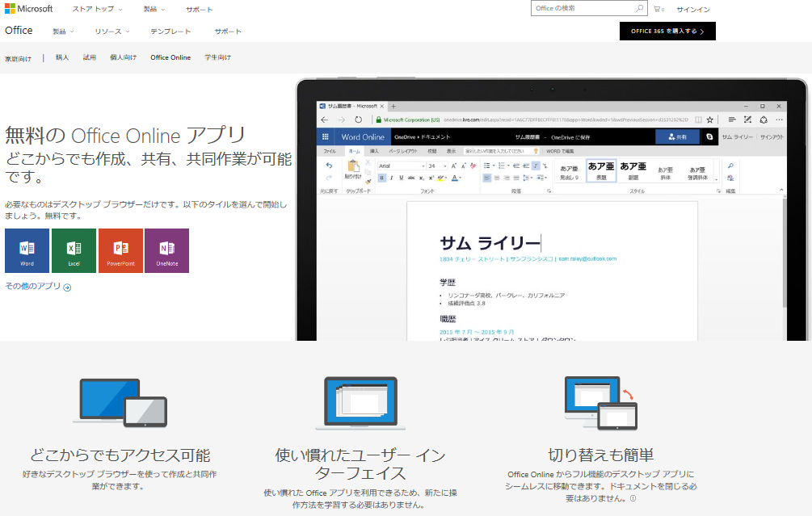This screenshot has height=516, width=812.
Task: Select the 表題 style thumbnail in Word image
Action: 601,171
